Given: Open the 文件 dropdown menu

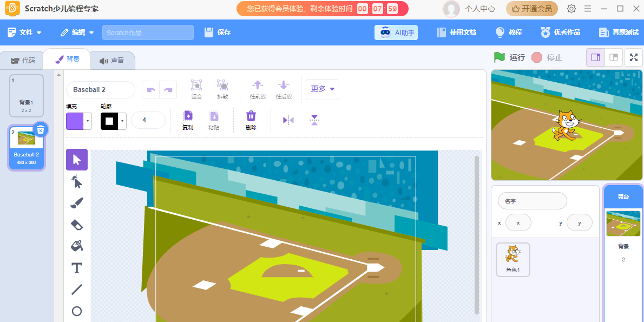Looking at the screenshot, I should 24,32.
